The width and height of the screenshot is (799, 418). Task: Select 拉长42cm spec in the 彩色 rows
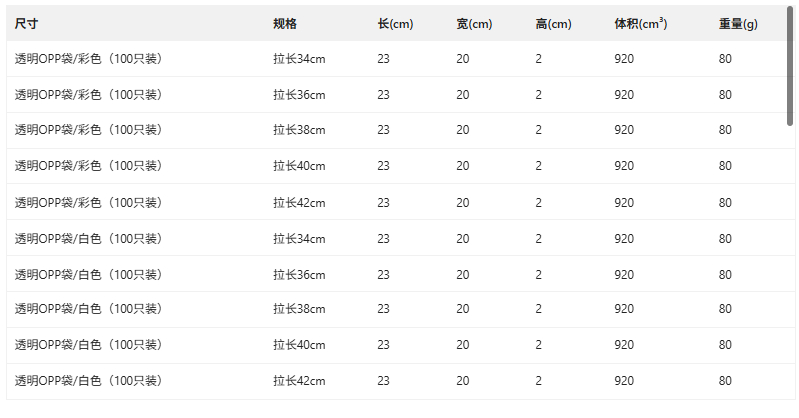coord(299,202)
